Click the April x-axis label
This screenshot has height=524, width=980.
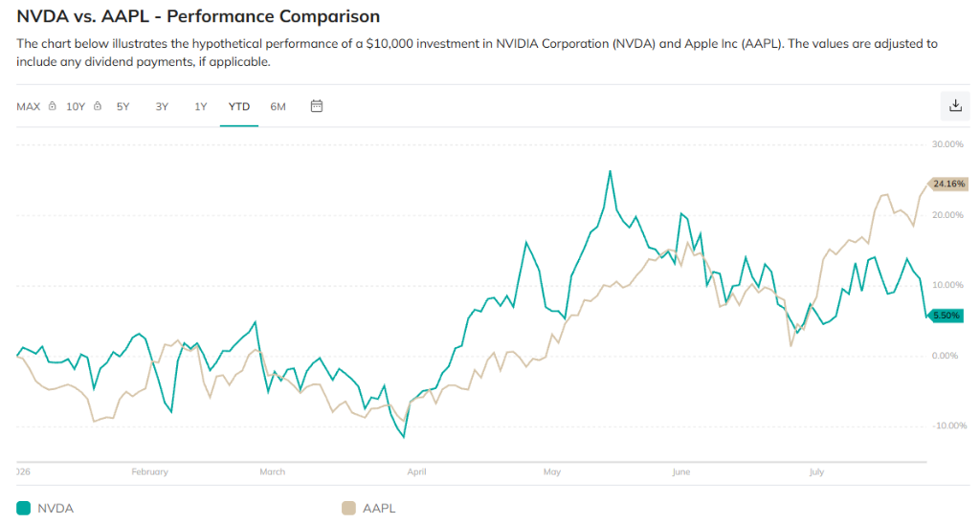tap(416, 471)
